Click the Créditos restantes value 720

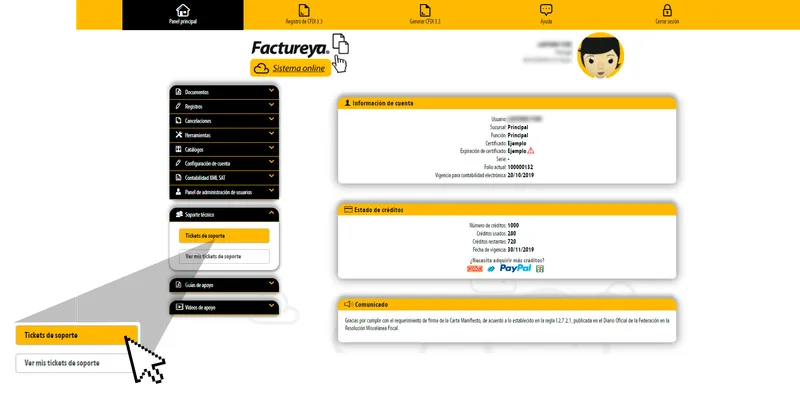512,241
